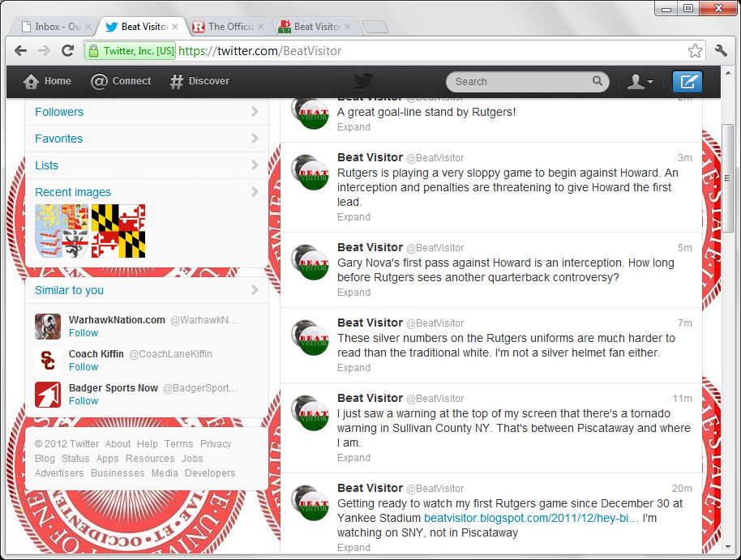The image size is (741, 560).
Task: Click the search magnifier icon
Action: 598,81
